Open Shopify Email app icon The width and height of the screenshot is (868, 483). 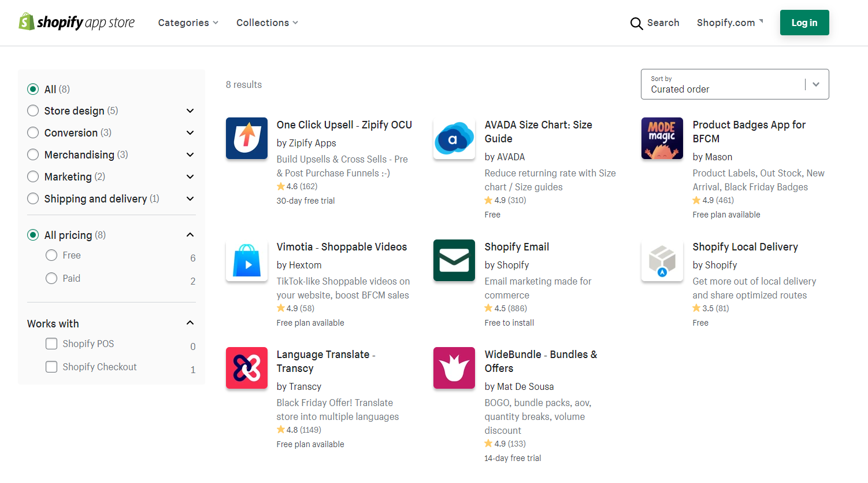click(x=454, y=260)
